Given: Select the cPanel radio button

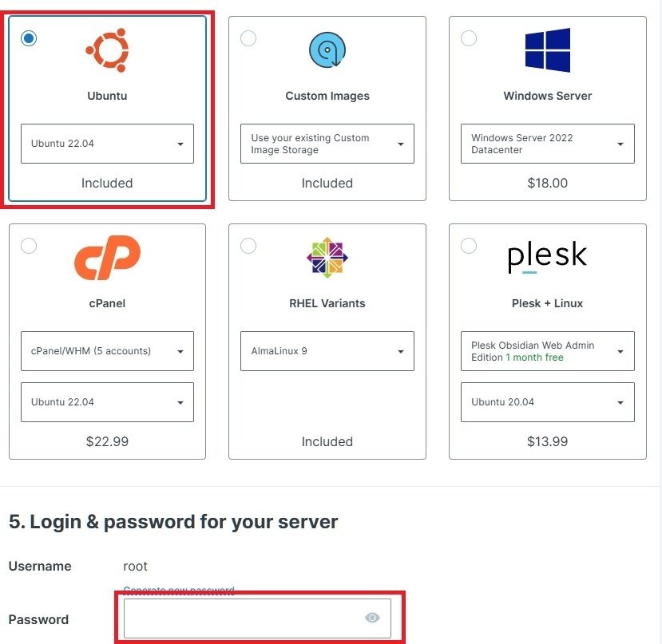Looking at the screenshot, I should pyautogui.click(x=29, y=246).
